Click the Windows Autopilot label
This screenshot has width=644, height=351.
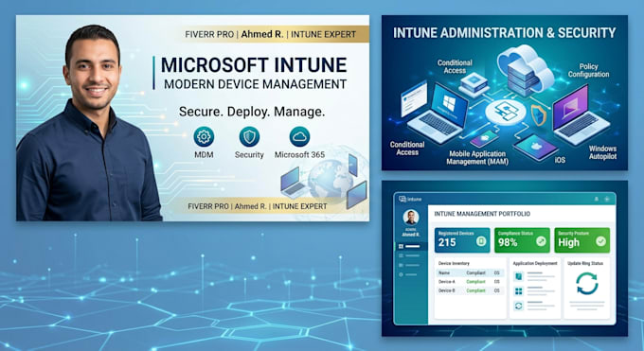(602, 152)
